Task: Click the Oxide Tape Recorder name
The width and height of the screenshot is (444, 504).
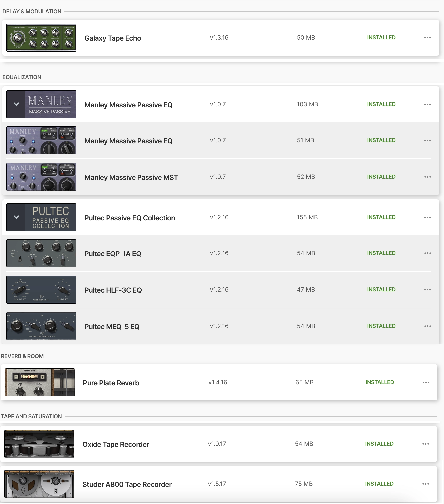Action: tap(116, 444)
